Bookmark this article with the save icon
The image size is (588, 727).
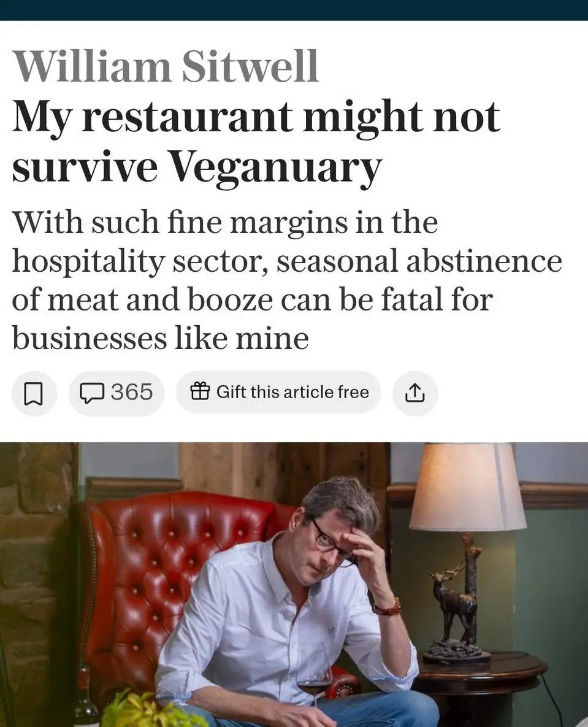click(34, 393)
